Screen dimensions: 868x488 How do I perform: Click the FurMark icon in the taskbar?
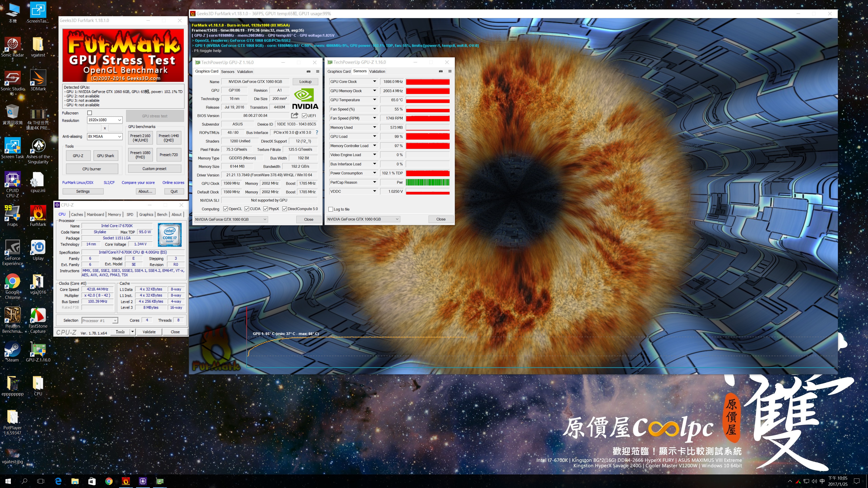126,481
